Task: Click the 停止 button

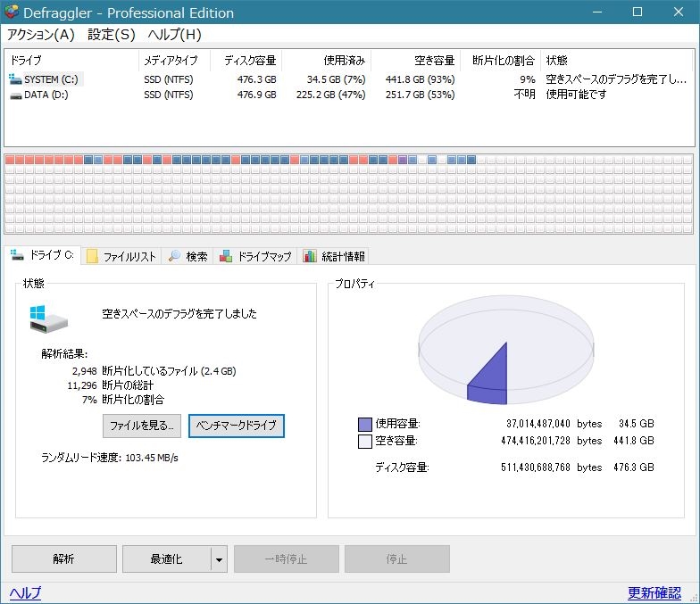Action: 396,558
